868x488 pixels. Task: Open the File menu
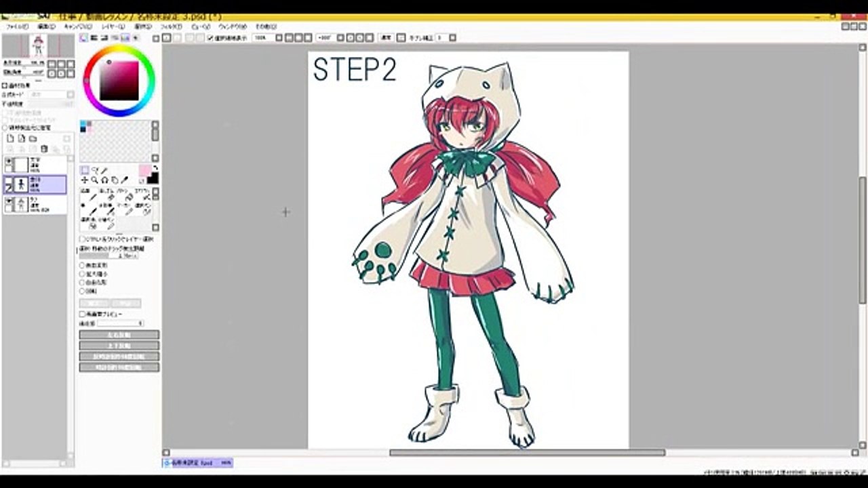[17, 26]
